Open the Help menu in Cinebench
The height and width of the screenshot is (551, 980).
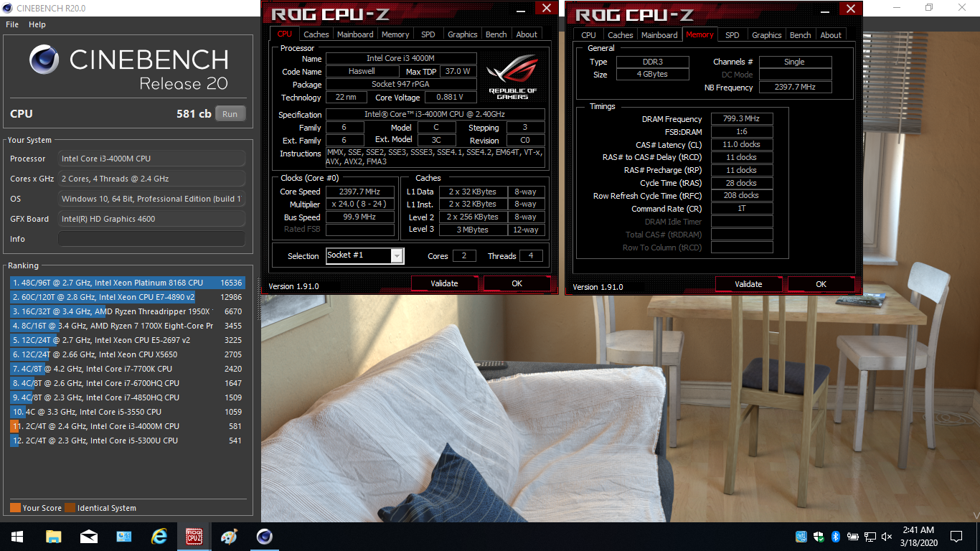pyautogui.click(x=37, y=24)
